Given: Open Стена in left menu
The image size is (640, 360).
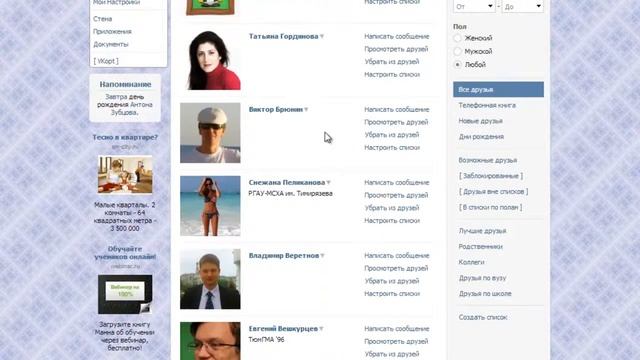Looking at the screenshot, I should click(102, 19).
